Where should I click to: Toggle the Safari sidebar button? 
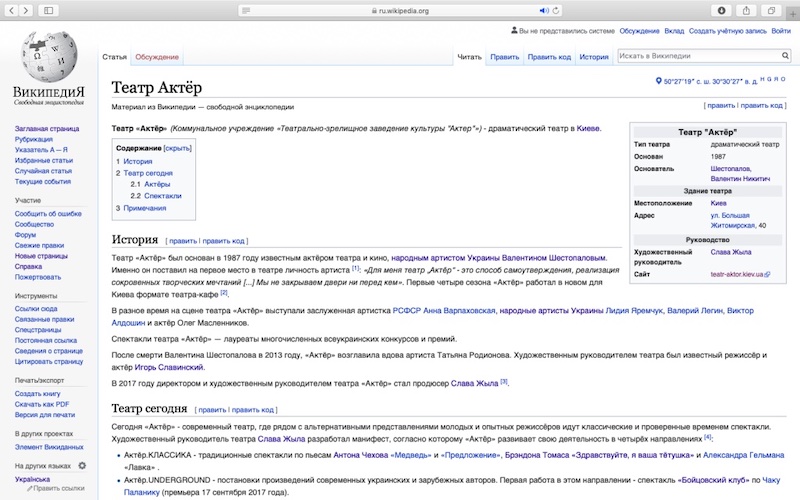coord(48,10)
